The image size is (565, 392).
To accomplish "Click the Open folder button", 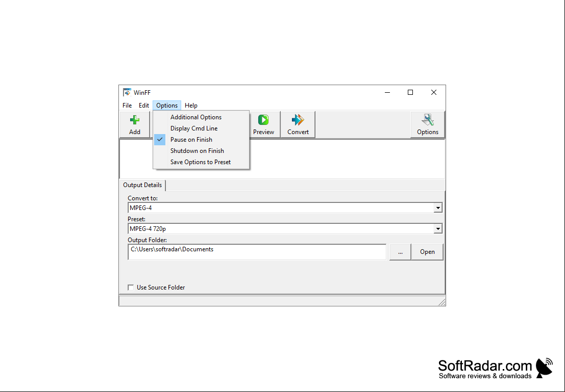I will [427, 252].
